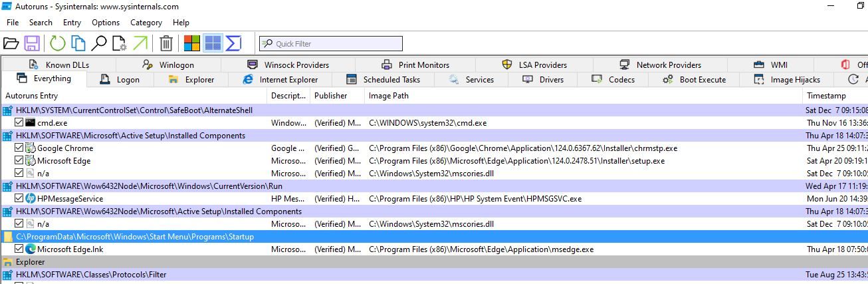Click in the Quick Filter field
The width and height of the screenshot is (868, 284).
[x=331, y=43]
